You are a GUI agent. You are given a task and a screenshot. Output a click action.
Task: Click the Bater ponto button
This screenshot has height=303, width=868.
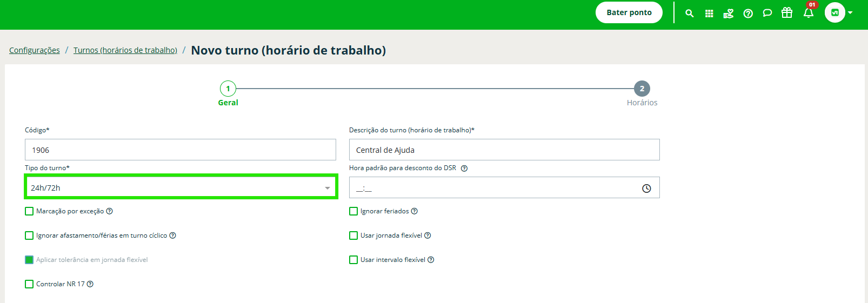tap(629, 12)
